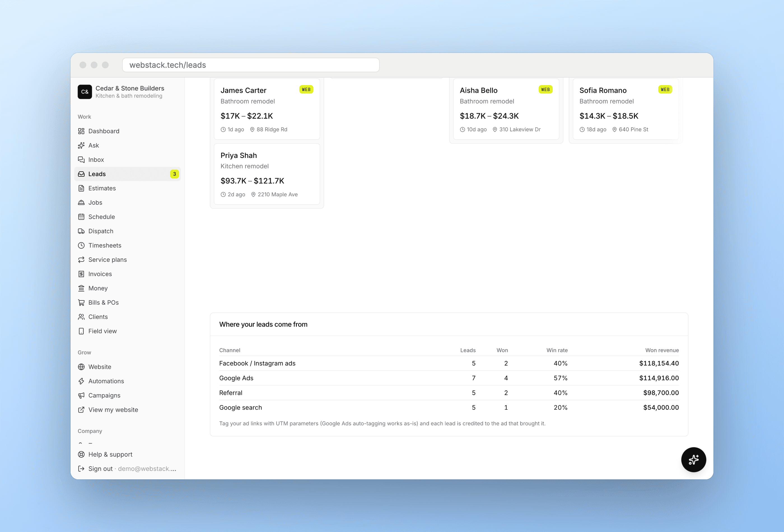
Task: Go to Clients page
Action: (127, 317)
